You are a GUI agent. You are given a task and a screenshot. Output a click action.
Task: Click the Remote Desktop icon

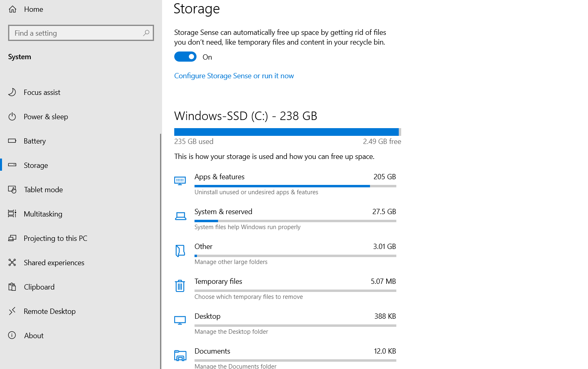[x=12, y=311]
